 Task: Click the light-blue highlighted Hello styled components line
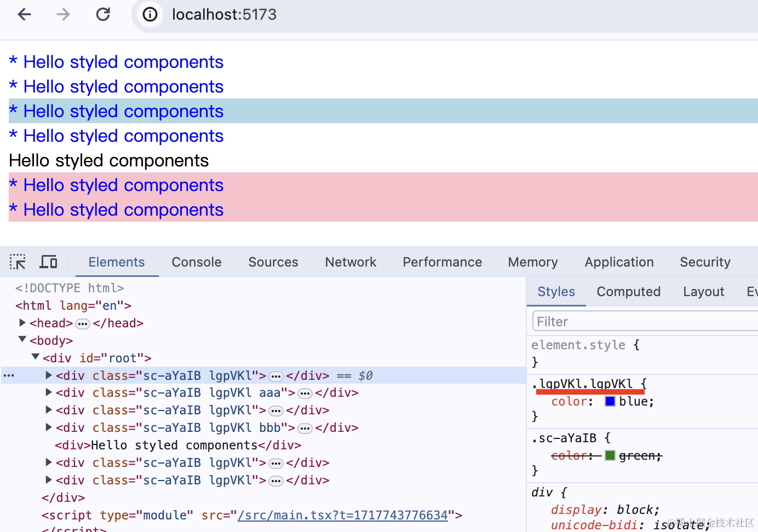click(383, 111)
